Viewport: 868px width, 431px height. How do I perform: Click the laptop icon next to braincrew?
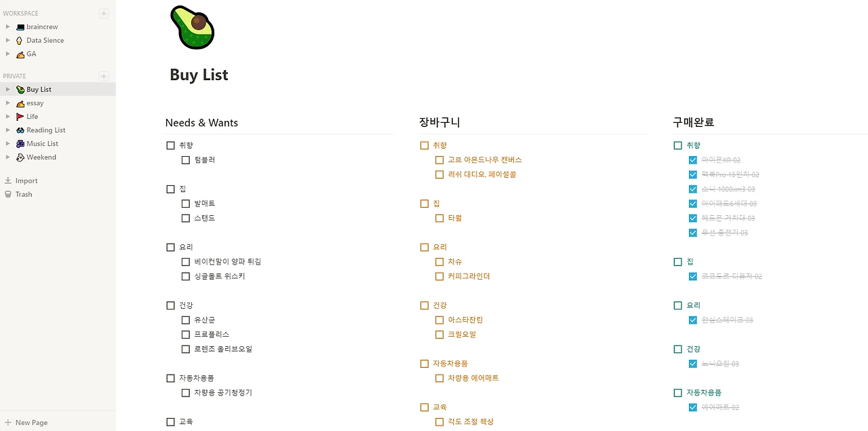coord(20,27)
